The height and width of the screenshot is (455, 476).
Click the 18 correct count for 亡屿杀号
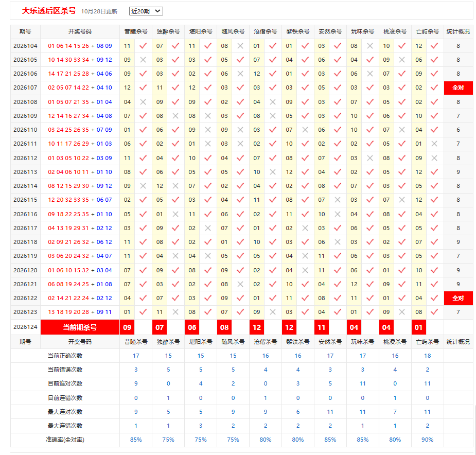(428, 356)
